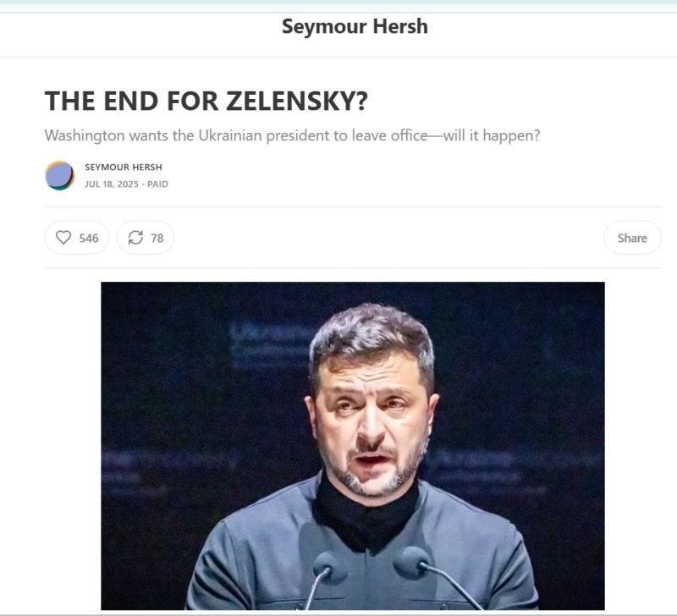Viewport: 677px width, 616px height.
Task: Click the 546 likes count
Action: (89, 238)
